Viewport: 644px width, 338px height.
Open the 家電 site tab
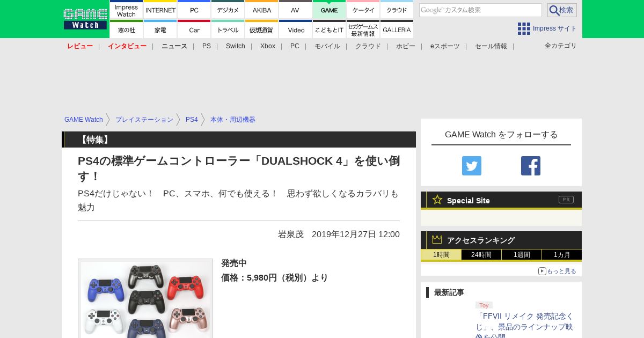coord(160,29)
